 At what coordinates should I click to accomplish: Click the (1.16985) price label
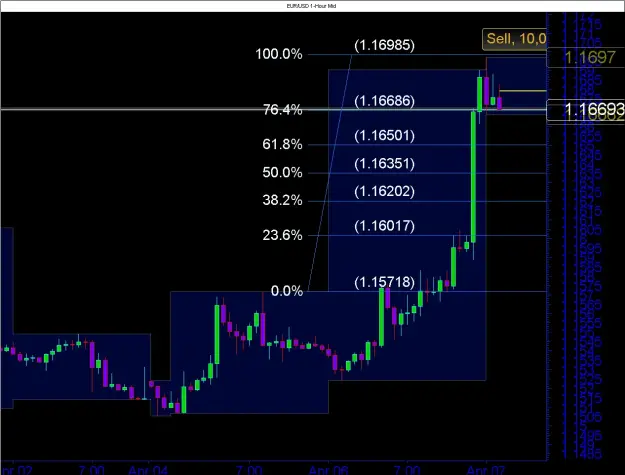click(384, 45)
